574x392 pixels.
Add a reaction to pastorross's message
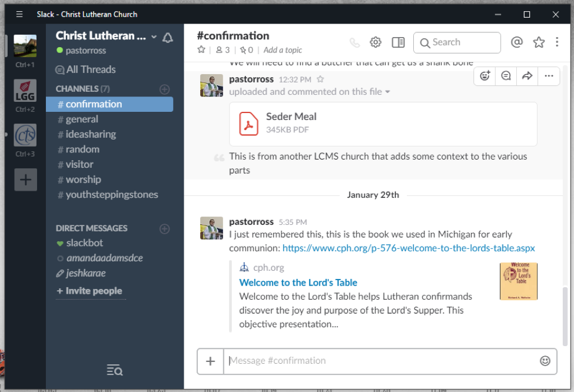(x=484, y=76)
